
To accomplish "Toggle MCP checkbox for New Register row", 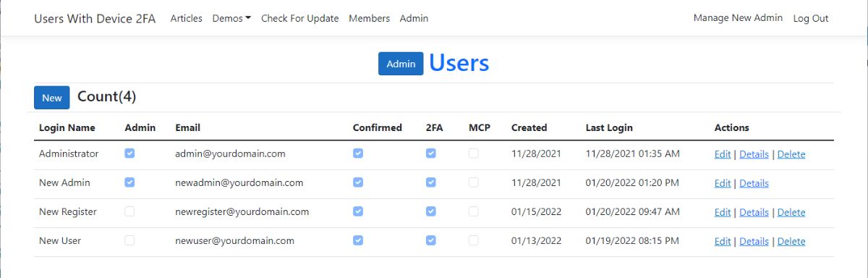I will pyautogui.click(x=474, y=211).
